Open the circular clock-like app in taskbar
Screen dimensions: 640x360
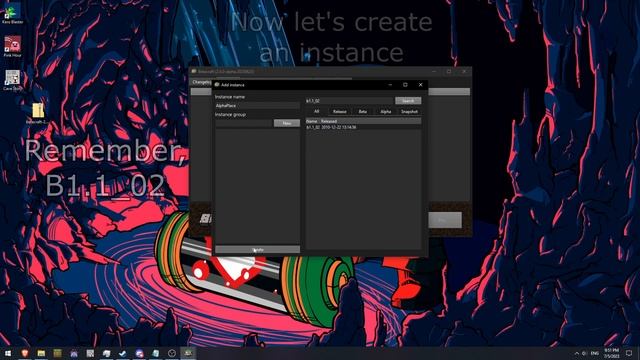172,353
